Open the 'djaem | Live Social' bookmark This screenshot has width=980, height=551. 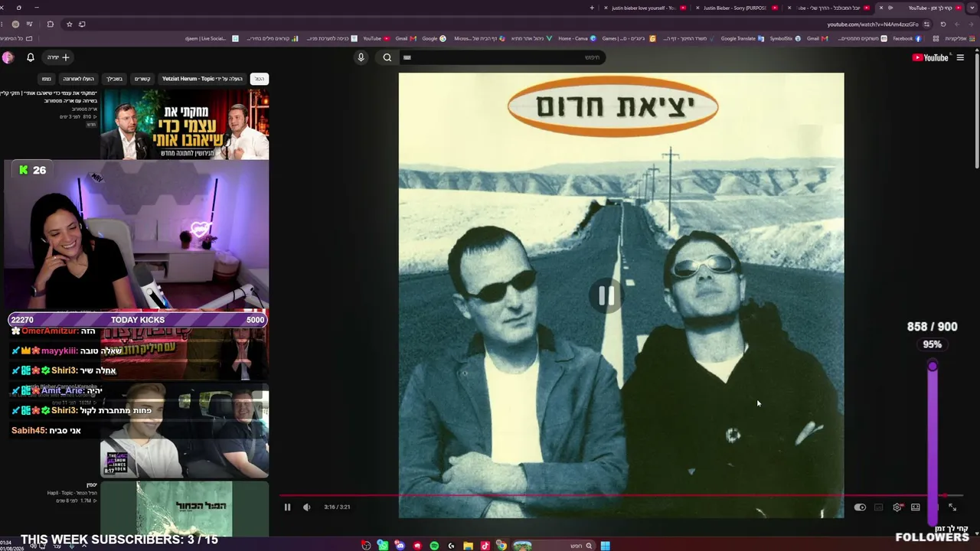pyautogui.click(x=211, y=38)
